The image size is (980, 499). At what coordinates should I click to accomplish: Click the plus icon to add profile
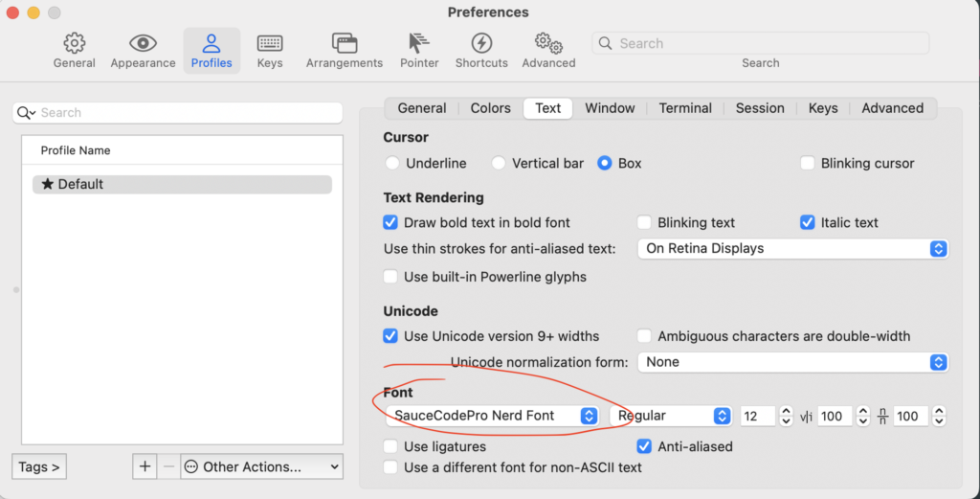click(x=145, y=466)
